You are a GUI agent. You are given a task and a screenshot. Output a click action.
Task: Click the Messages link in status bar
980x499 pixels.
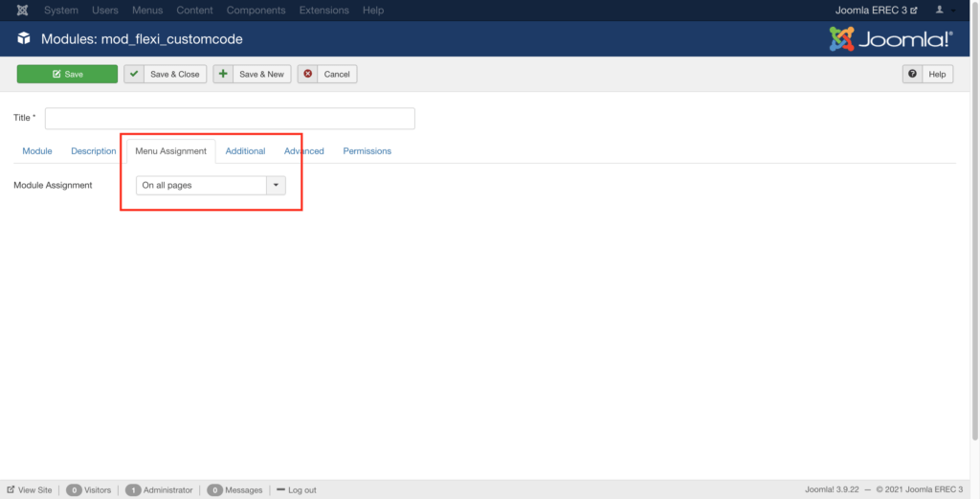tap(244, 490)
